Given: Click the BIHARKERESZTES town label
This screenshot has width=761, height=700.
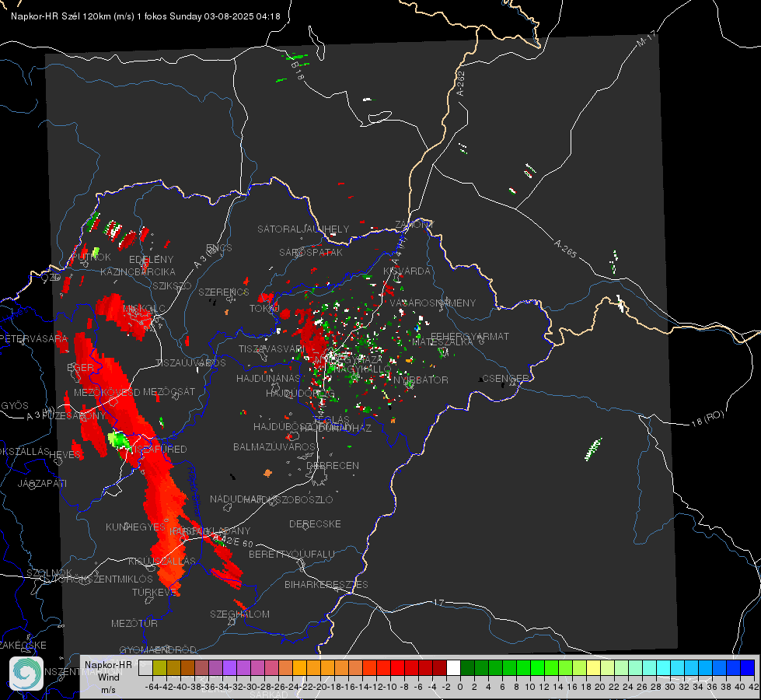Looking at the screenshot, I should point(326,584).
